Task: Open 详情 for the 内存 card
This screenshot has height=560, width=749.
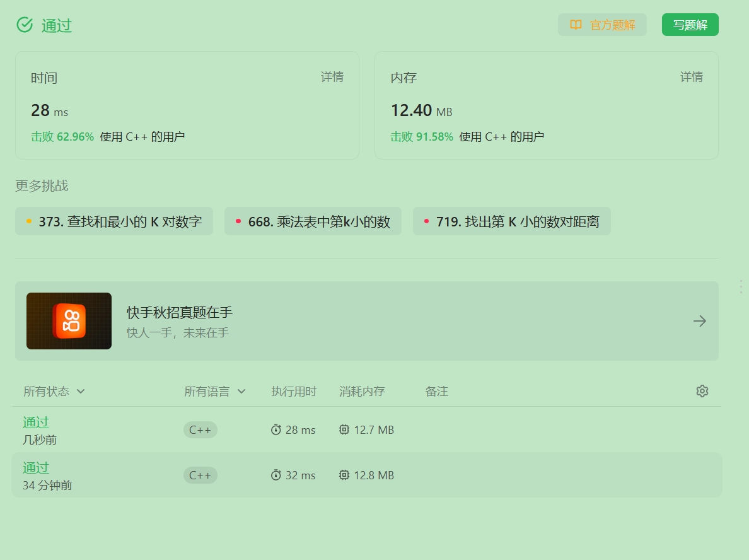Action: coord(691,77)
